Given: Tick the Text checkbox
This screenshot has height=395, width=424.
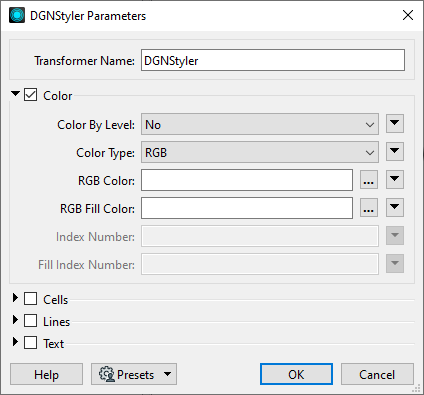Looking at the screenshot, I should coord(30,342).
